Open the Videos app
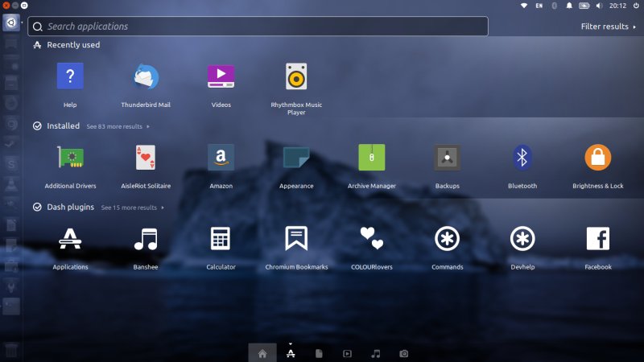Screen dimensions: 644x362 click(x=221, y=76)
